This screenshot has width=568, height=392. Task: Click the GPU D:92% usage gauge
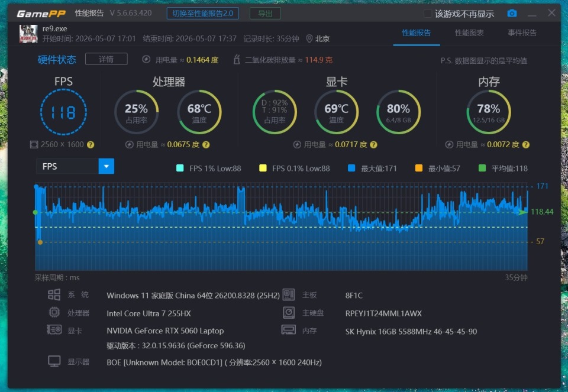[275, 112]
